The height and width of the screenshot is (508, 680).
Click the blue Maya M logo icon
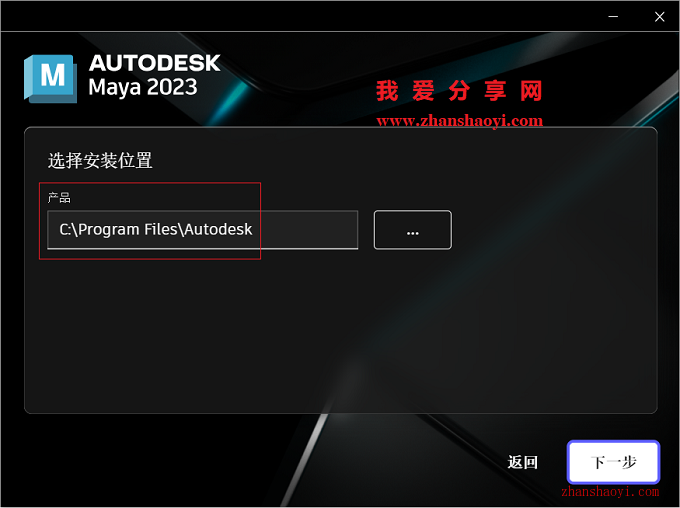pos(50,79)
